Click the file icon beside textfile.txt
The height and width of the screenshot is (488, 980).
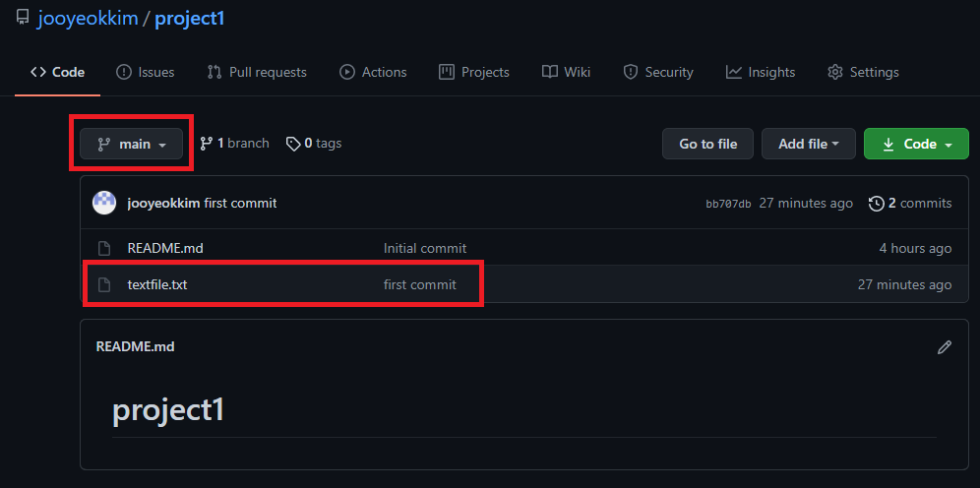pos(104,285)
